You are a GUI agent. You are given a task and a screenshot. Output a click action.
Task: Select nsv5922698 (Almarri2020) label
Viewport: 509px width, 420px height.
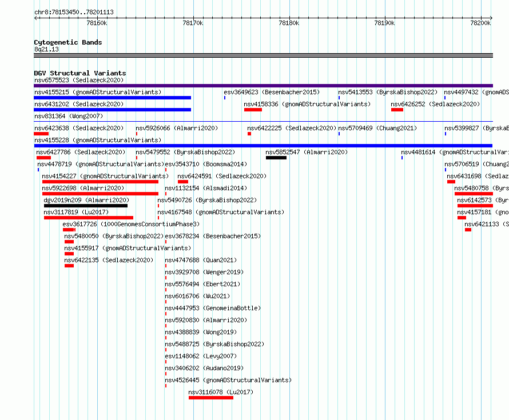click(x=83, y=188)
